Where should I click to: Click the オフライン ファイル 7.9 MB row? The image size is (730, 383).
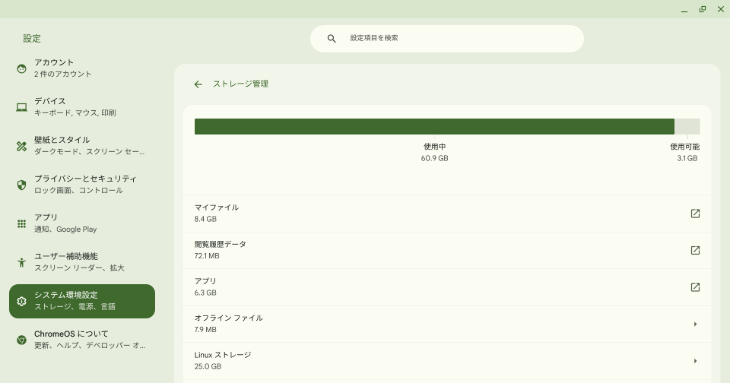point(447,324)
